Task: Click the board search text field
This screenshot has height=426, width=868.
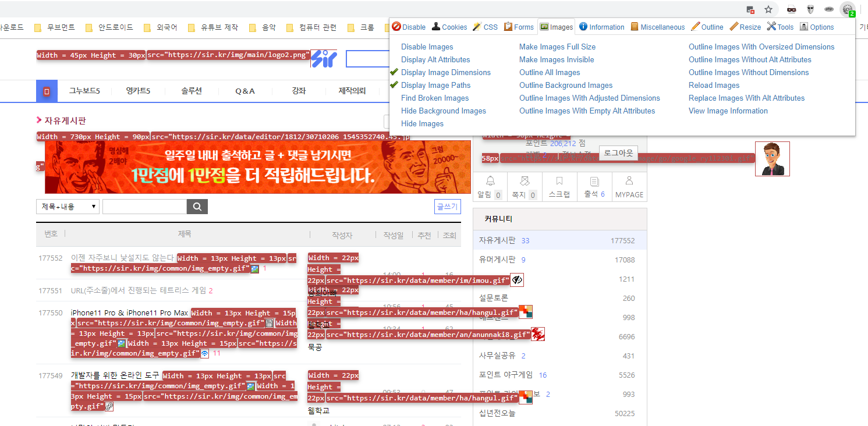Action: coord(144,207)
